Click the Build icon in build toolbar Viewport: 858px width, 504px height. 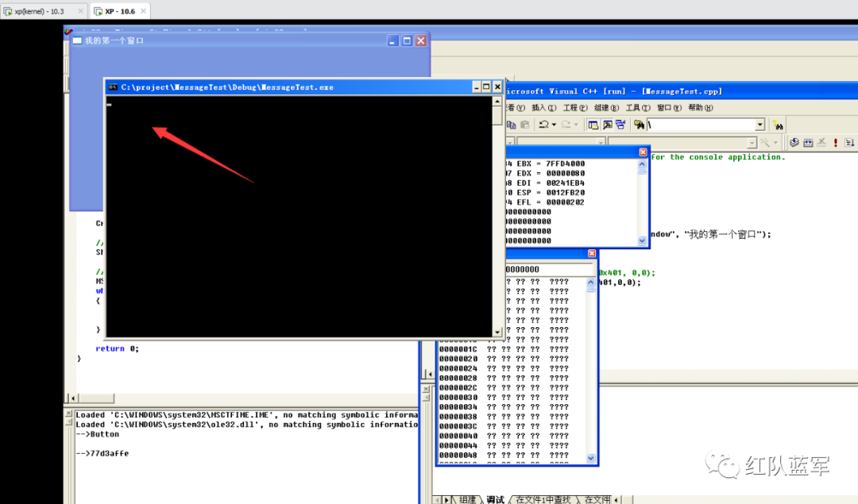808,143
